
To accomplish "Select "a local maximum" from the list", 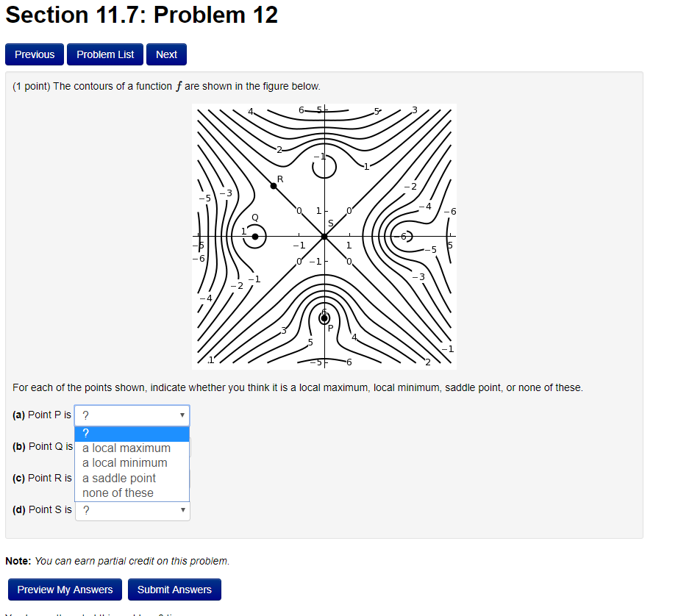I will 126,448.
